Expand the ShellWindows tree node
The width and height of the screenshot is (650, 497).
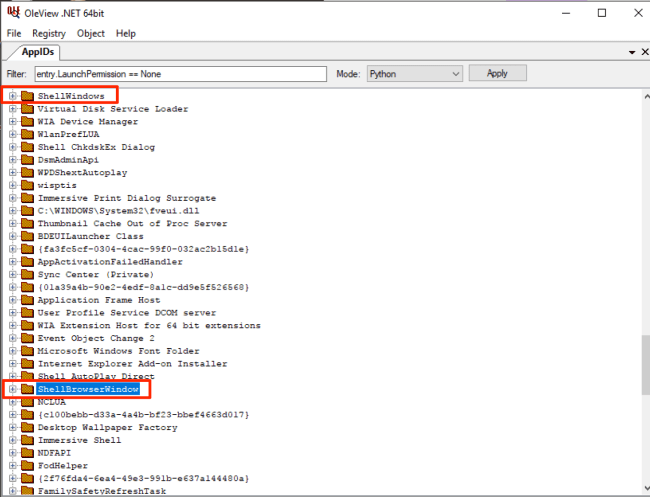point(12,96)
